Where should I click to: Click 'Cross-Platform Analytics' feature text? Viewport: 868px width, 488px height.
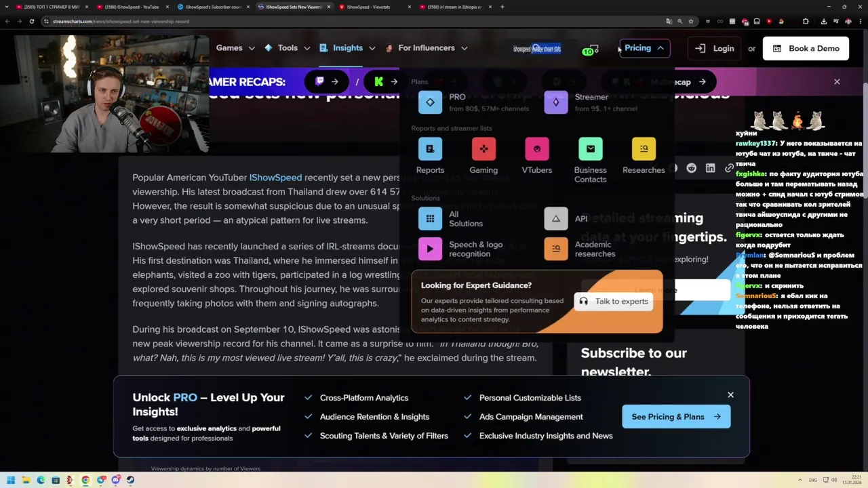[364, 398]
